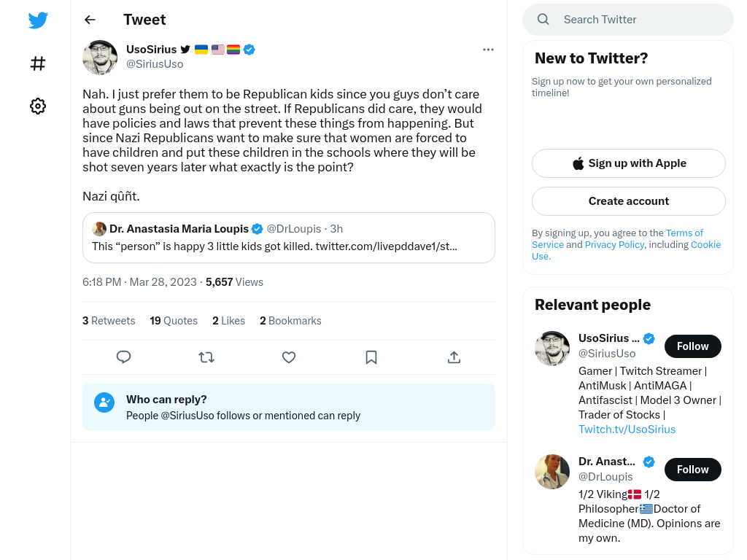
Task: Click the retweet arrows icon
Action: [206, 357]
